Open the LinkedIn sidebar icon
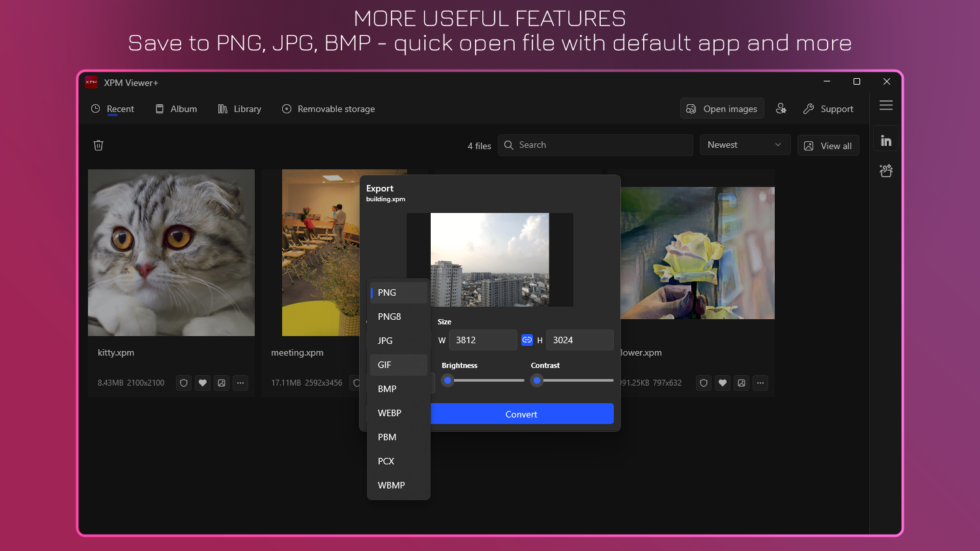 886,141
